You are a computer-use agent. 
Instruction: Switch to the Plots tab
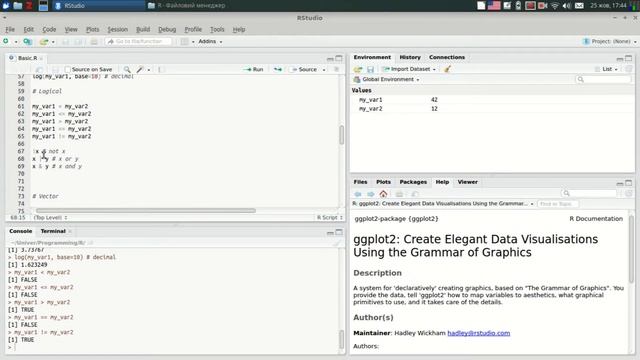pyautogui.click(x=383, y=182)
